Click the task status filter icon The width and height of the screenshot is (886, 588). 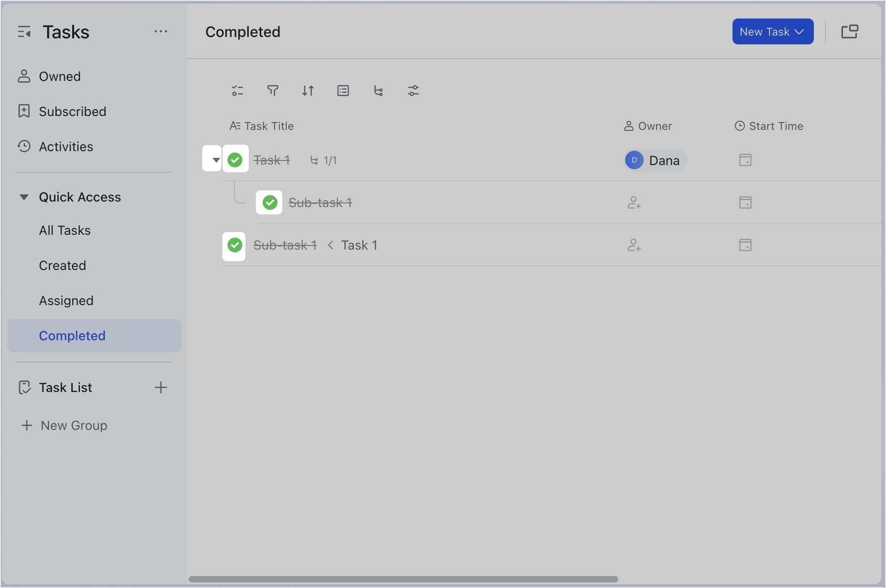click(238, 91)
